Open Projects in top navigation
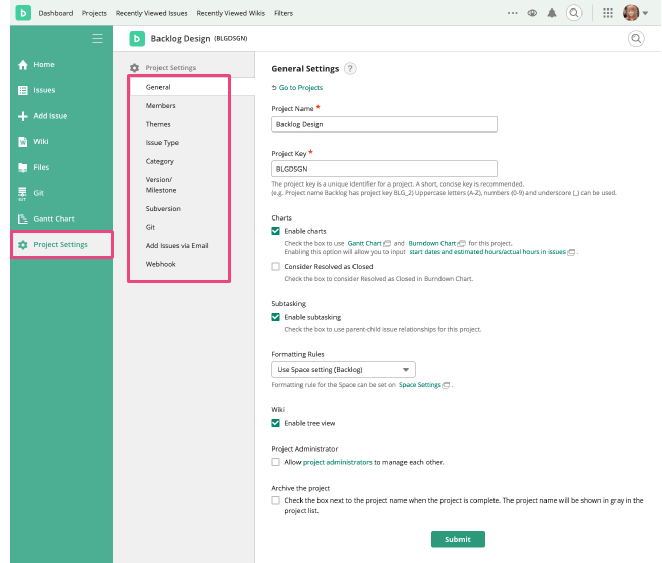Screen dimensions: 662x563 tap(94, 13)
